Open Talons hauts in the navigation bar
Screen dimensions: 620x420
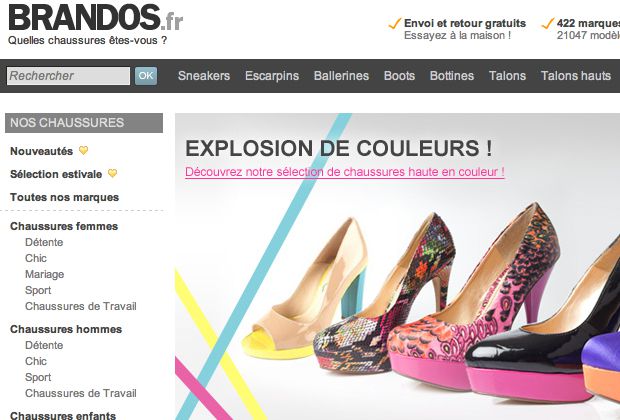[x=576, y=76]
